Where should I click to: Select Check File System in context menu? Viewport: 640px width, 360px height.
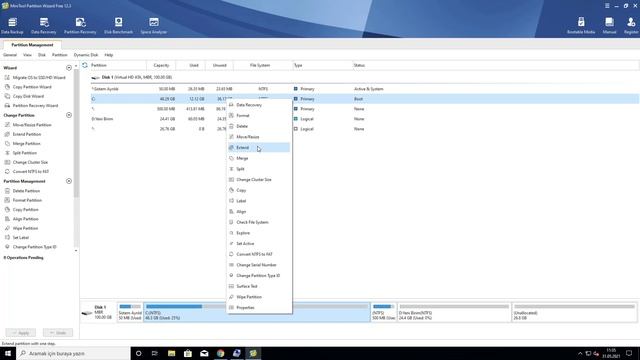259,222
